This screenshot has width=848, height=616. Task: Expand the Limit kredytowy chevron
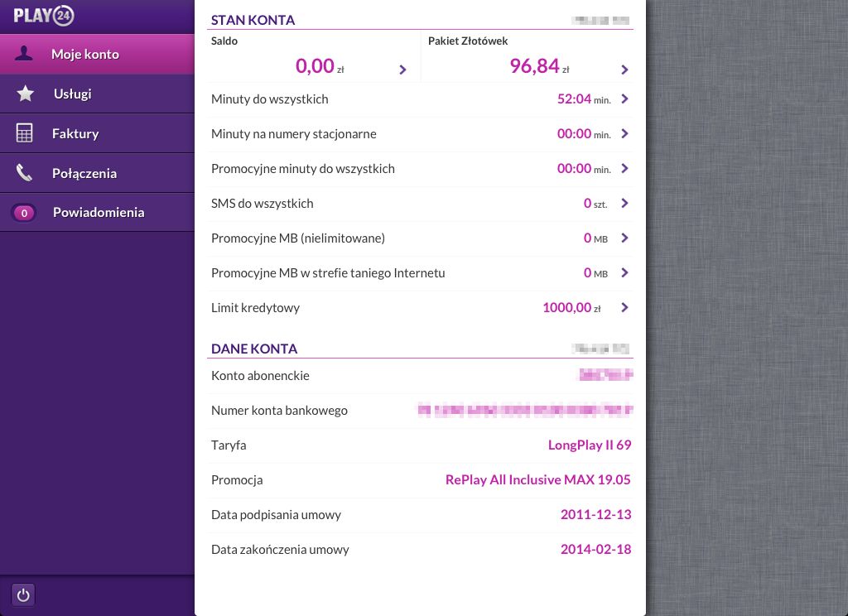click(x=624, y=308)
